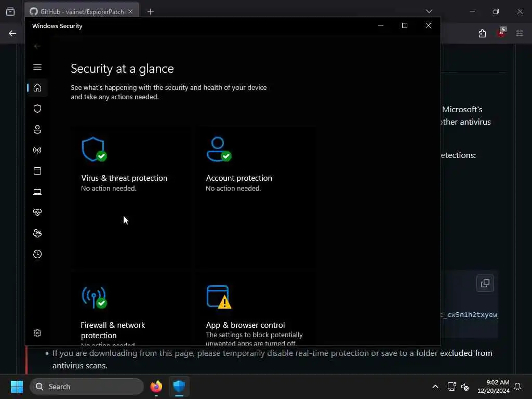Open the network status tray icon
The width and height of the screenshot is (532, 399).
[x=451, y=387]
